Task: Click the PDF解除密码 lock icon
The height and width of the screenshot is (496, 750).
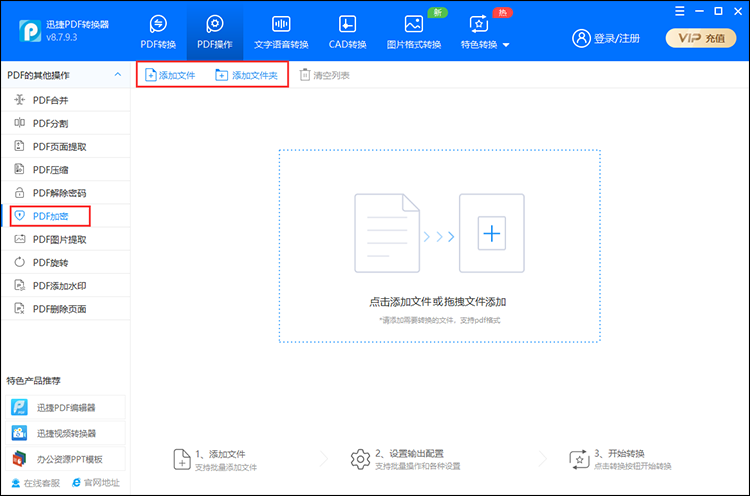Action: (x=19, y=192)
